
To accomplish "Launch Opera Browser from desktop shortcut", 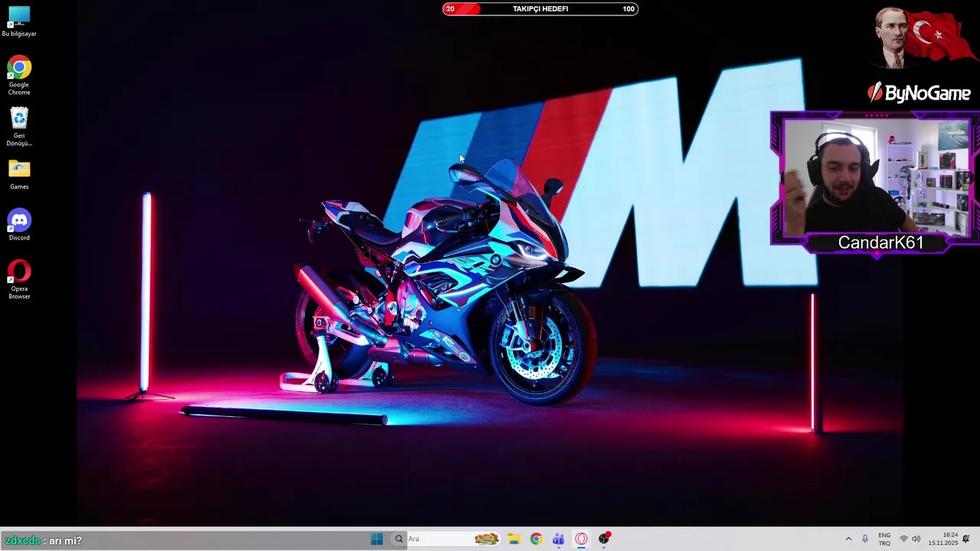I will click(19, 280).
